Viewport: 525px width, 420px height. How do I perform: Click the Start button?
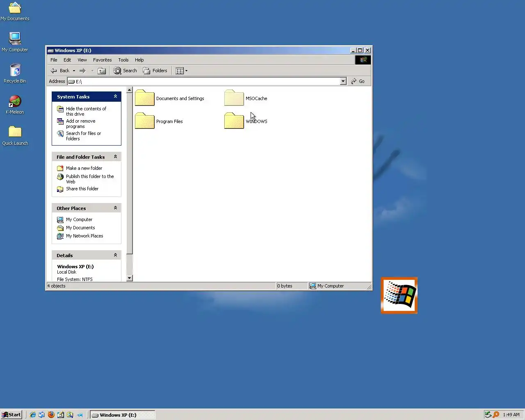(11, 415)
